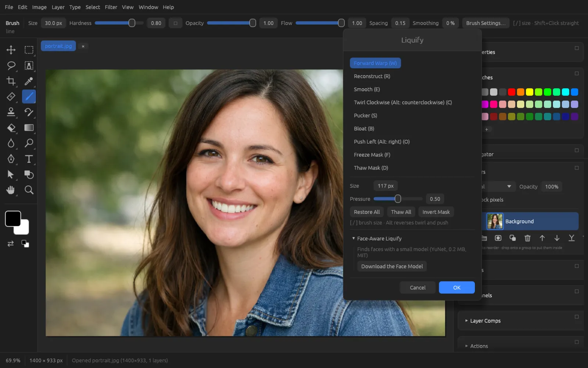Open the Window menu

pos(148,7)
